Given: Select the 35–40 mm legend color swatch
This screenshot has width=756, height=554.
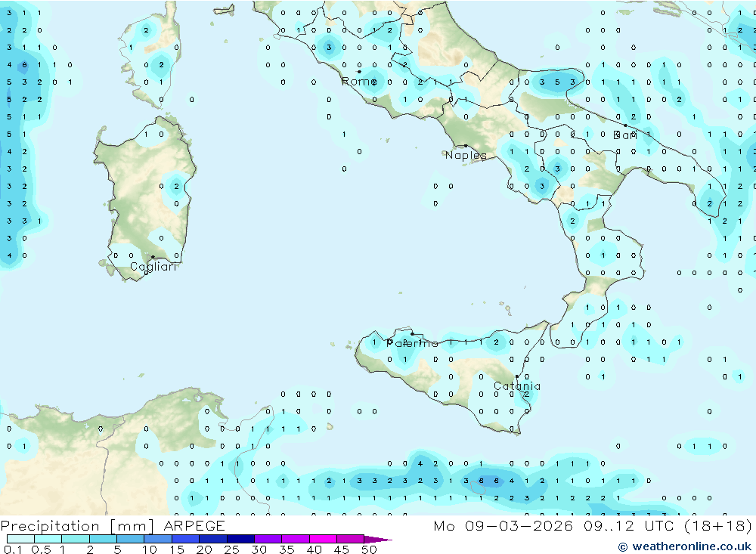Looking at the screenshot, I should pos(295,539).
